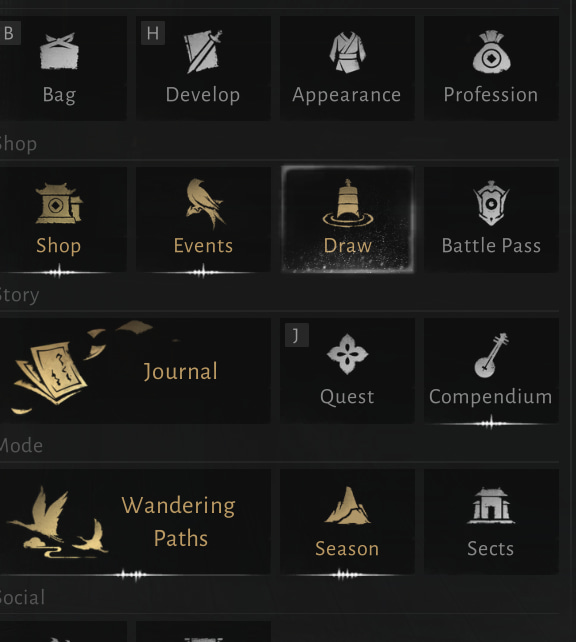Open the Sects gate icon
The height and width of the screenshot is (642, 576).
491,505
